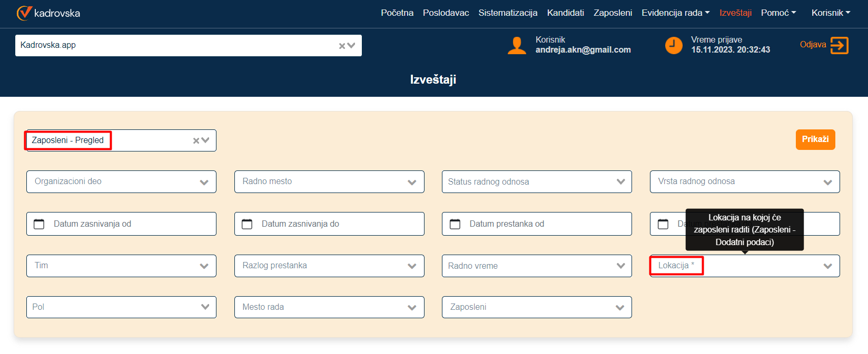The width and height of the screenshot is (868, 354).
Task: Click the Odjava link
Action: point(813,45)
